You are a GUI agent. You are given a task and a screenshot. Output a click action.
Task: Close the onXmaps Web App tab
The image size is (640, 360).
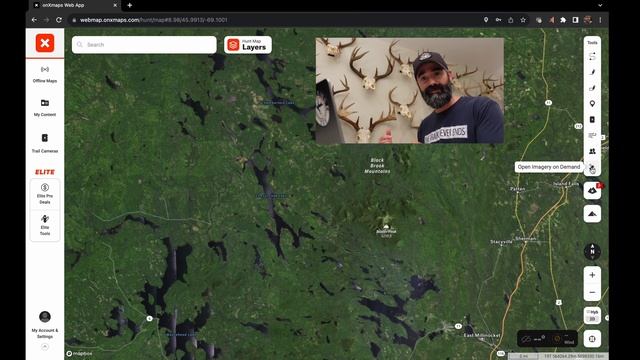click(x=115, y=5)
